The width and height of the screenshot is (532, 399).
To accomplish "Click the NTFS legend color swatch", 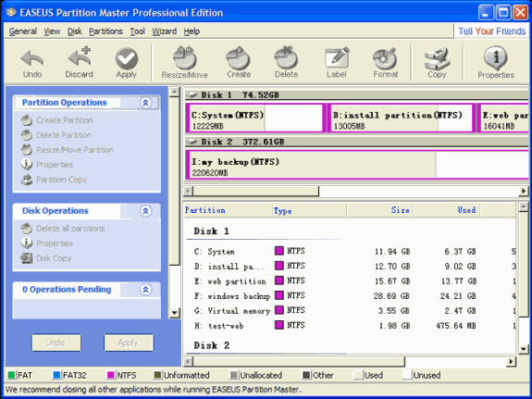I will [110, 375].
